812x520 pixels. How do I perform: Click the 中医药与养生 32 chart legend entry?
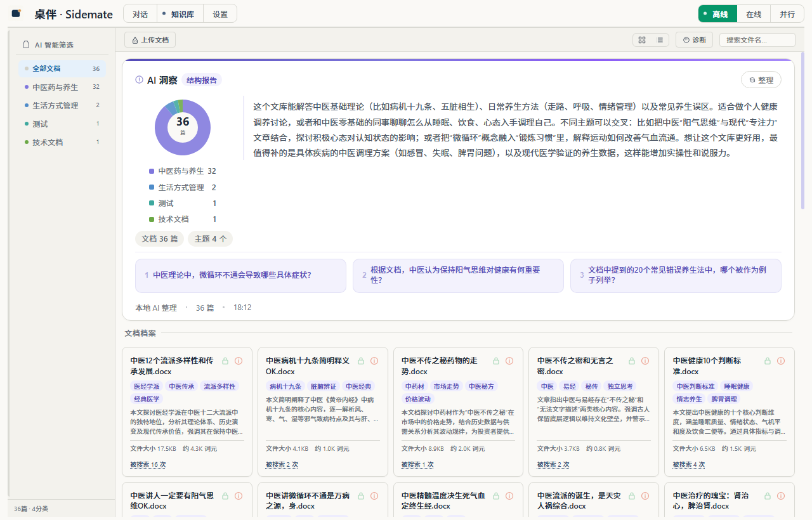183,171
